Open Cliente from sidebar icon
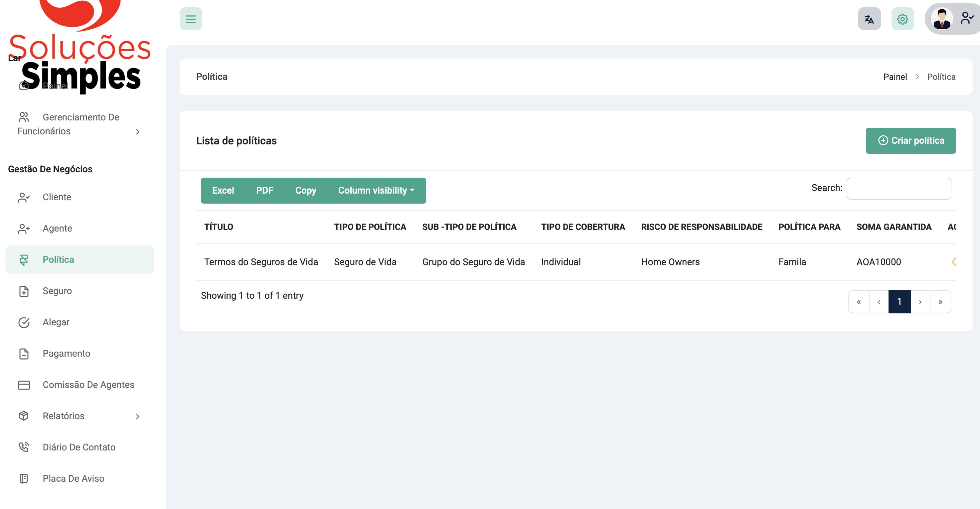Viewport: 980px width, 509px height. tap(24, 197)
